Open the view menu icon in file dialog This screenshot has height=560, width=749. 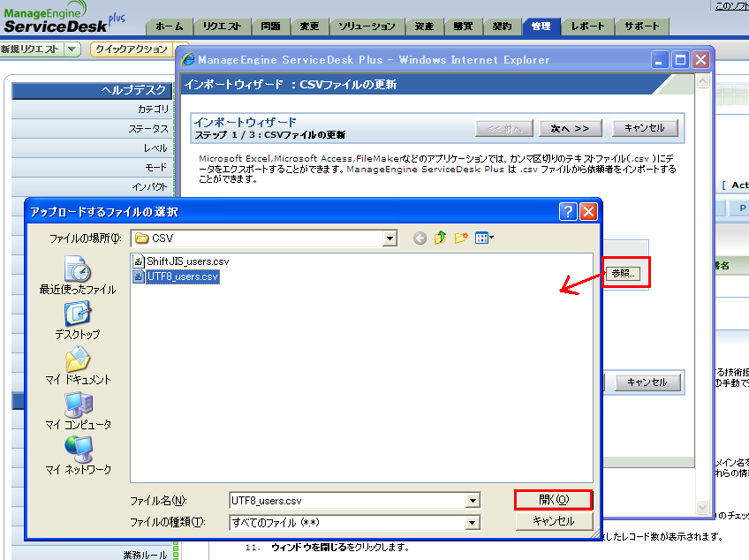[484, 238]
